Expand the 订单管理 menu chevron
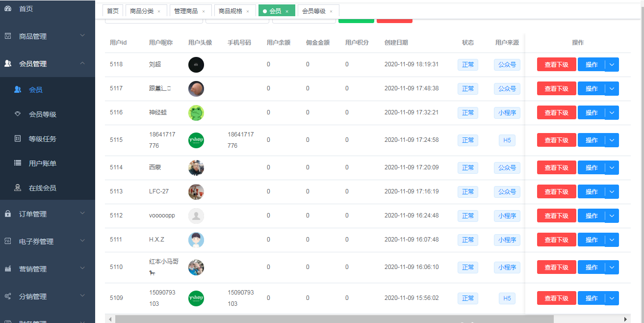Screen dimensions: 644x323 tap(82, 213)
